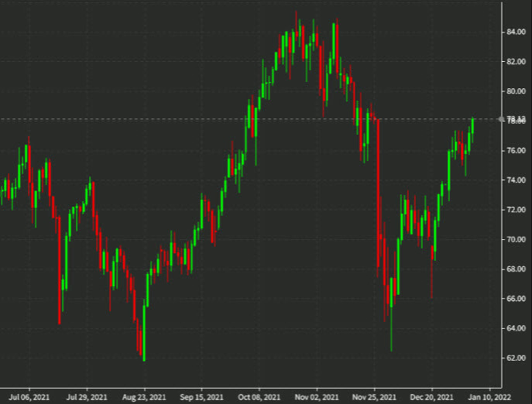Click the 64.00 price axis label
This screenshot has width=532, height=404.
(516, 328)
